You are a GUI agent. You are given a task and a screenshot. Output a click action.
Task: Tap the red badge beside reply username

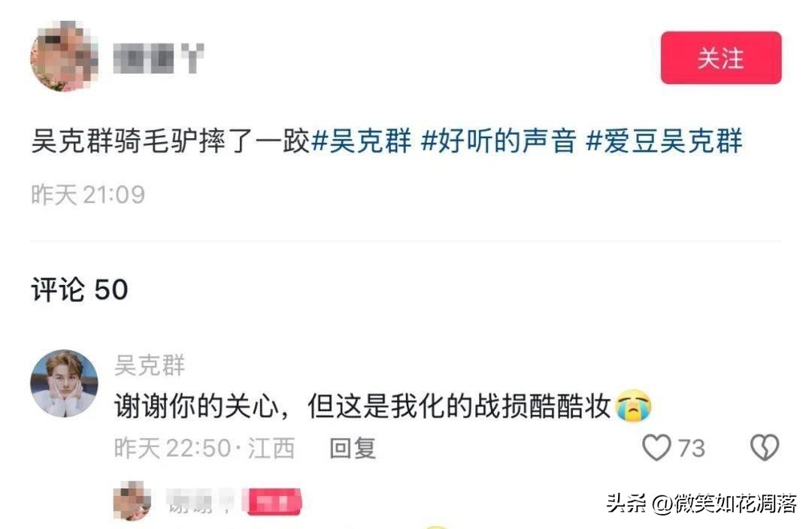tap(274, 501)
